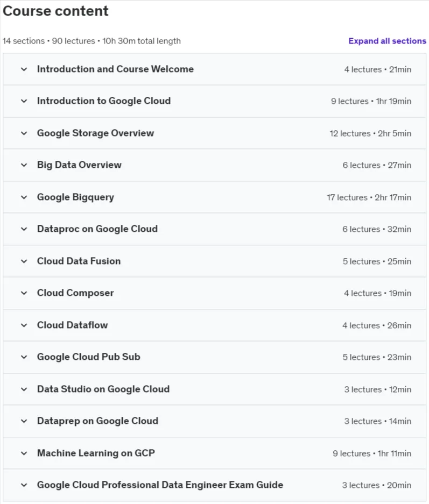Click the '3 lectures • 12min' text

click(x=377, y=389)
